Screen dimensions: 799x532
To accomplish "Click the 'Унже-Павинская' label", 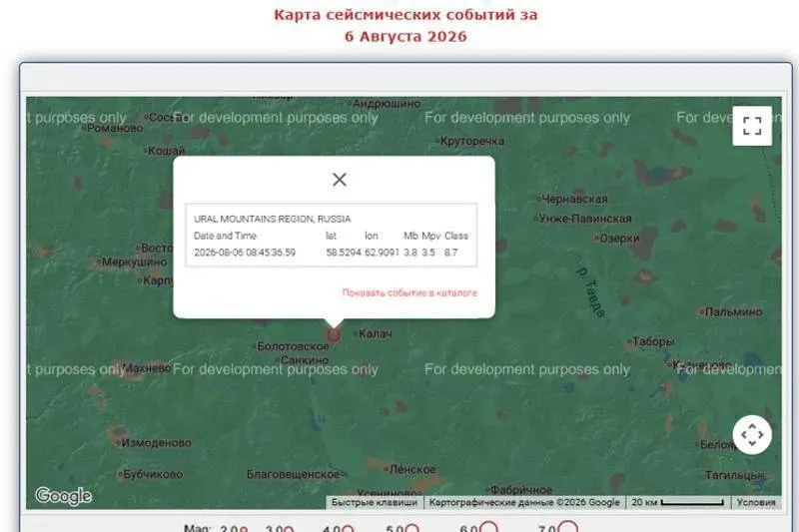I will tap(584, 219).
